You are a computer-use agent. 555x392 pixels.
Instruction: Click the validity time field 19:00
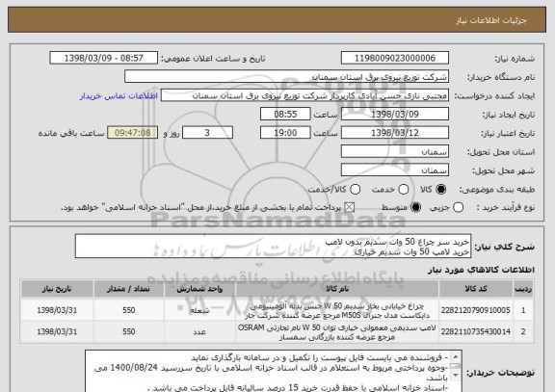(x=285, y=133)
